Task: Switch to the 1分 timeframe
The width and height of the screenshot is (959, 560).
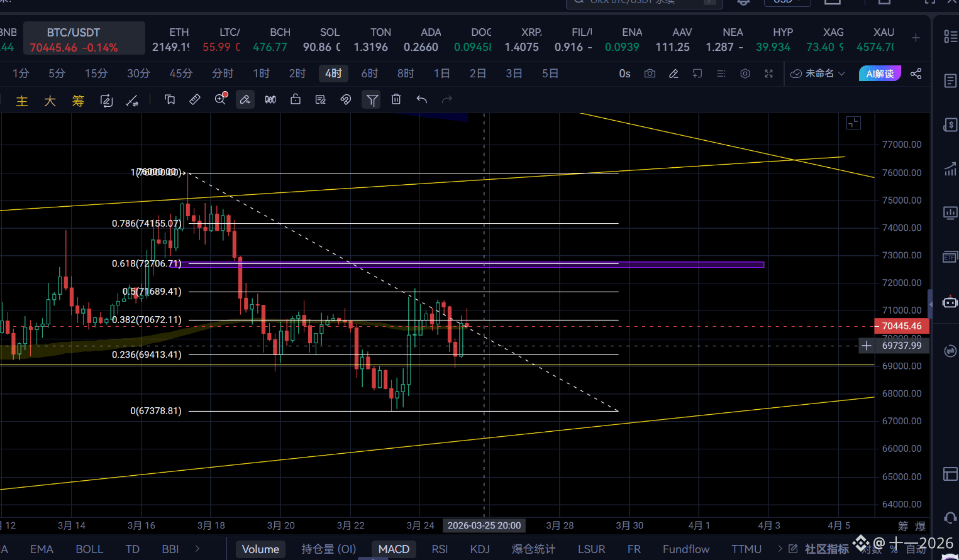Action: tap(21, 74)
